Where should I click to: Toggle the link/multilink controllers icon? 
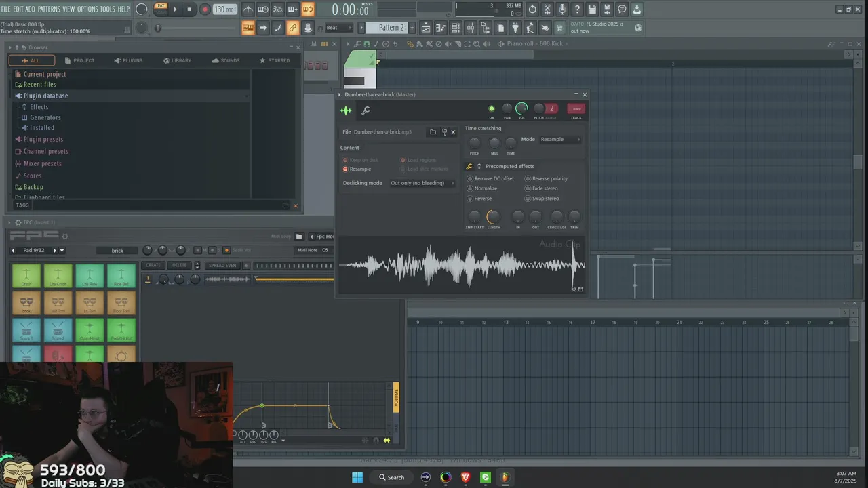[x=293, y=28]
